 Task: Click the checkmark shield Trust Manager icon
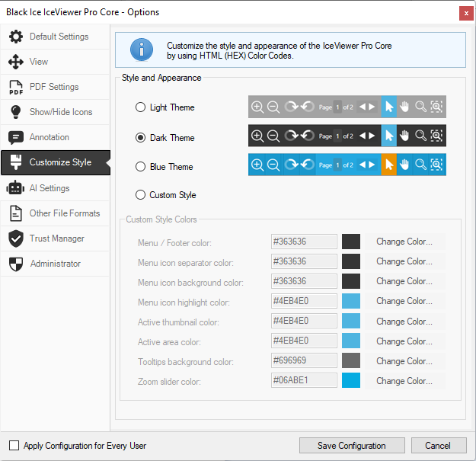tap(16, 239)
